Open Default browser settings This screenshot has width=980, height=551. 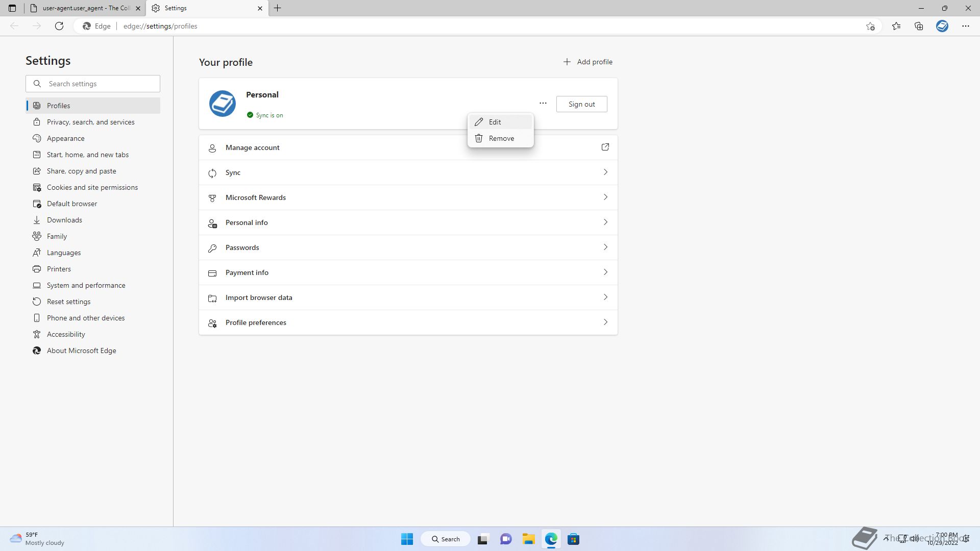[93, 204]
